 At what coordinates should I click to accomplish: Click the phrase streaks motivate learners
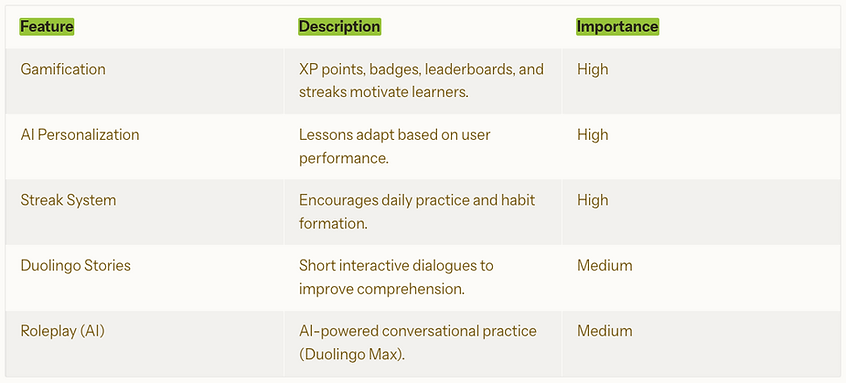click(384, 92)
